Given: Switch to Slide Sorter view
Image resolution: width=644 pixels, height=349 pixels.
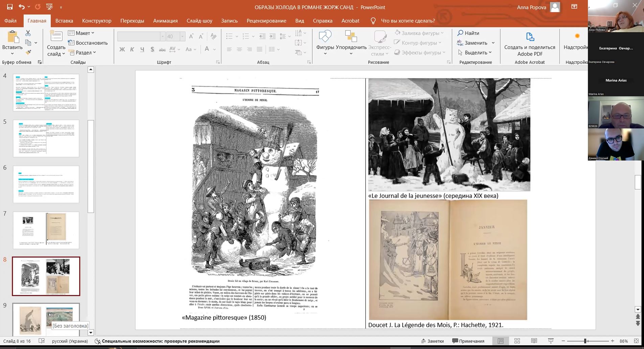Looking at the screenshot, I should coord(517,341).
